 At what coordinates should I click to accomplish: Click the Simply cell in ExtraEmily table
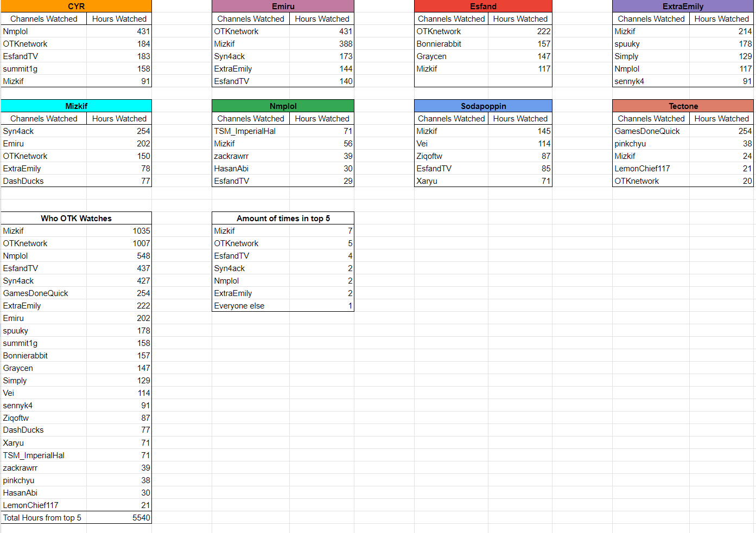click(651, 56)
